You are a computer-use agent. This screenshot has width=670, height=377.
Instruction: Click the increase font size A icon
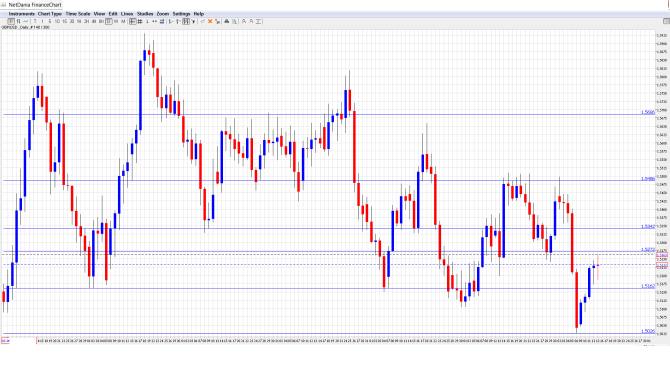[244, 21]
